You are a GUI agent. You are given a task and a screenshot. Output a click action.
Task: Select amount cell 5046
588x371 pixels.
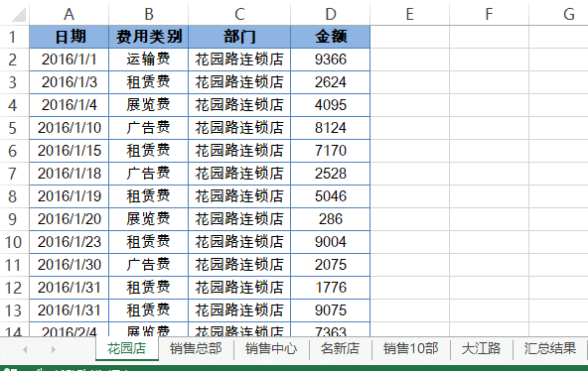pyautogui.click(x=331, y=196)
